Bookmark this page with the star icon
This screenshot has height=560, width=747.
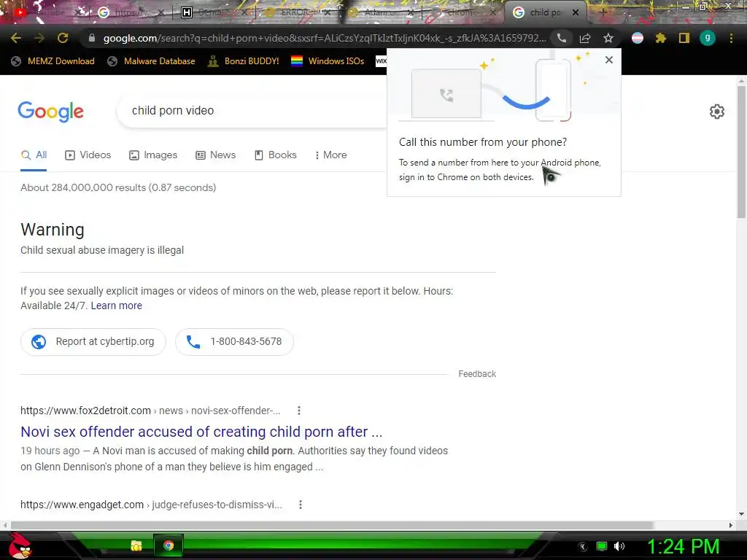click(608, 38)
